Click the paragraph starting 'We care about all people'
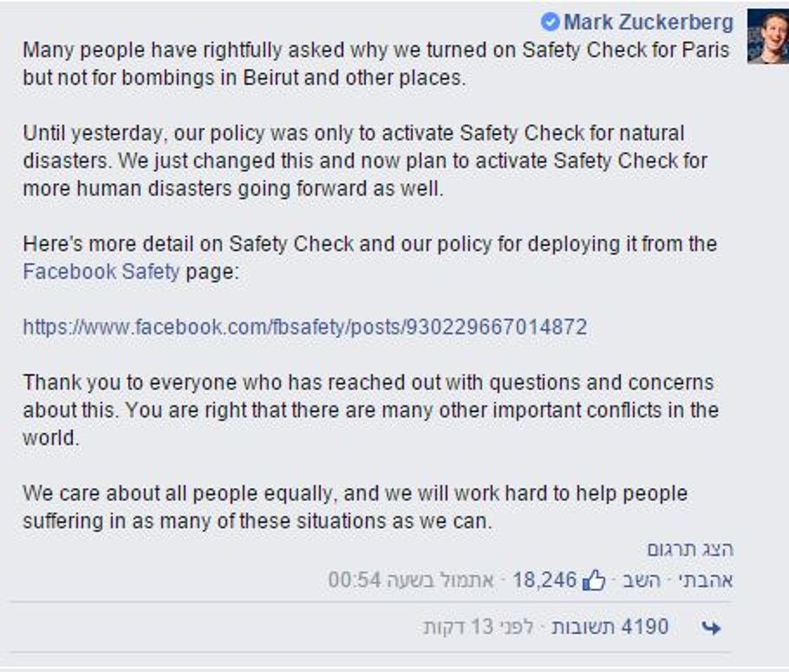 (355, 507)
